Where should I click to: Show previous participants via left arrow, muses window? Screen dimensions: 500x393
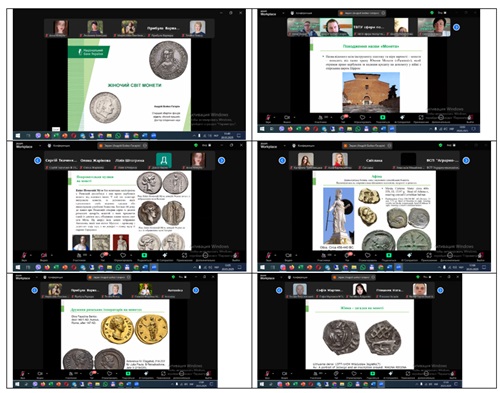tap(37, 160)
